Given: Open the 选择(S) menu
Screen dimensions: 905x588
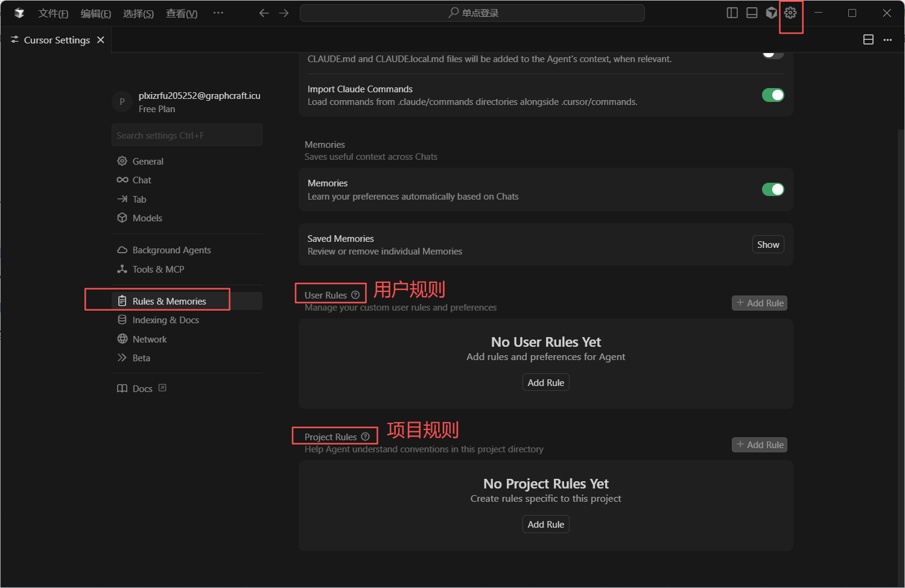Looking at the screenshot, I should coord(138,13).
